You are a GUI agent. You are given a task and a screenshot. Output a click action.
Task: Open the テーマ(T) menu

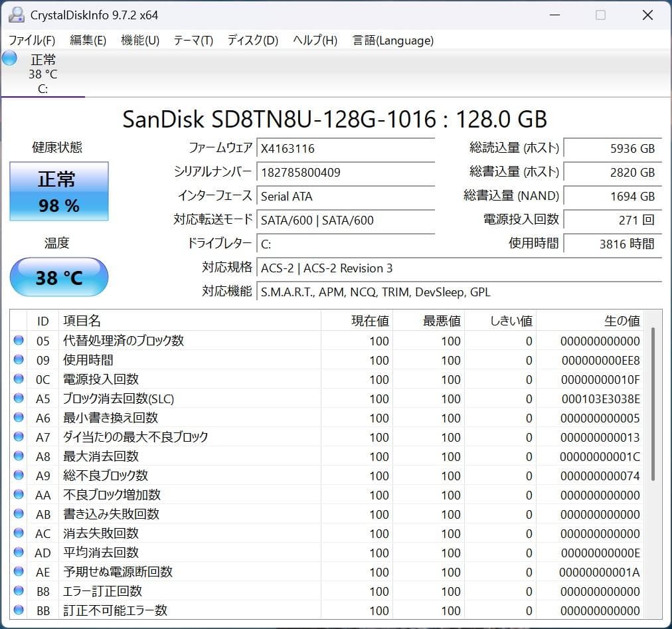(x=193, y=41)
